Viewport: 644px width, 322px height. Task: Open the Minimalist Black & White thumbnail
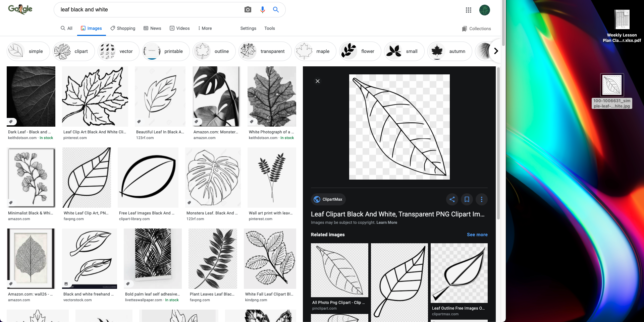[31, 178]
